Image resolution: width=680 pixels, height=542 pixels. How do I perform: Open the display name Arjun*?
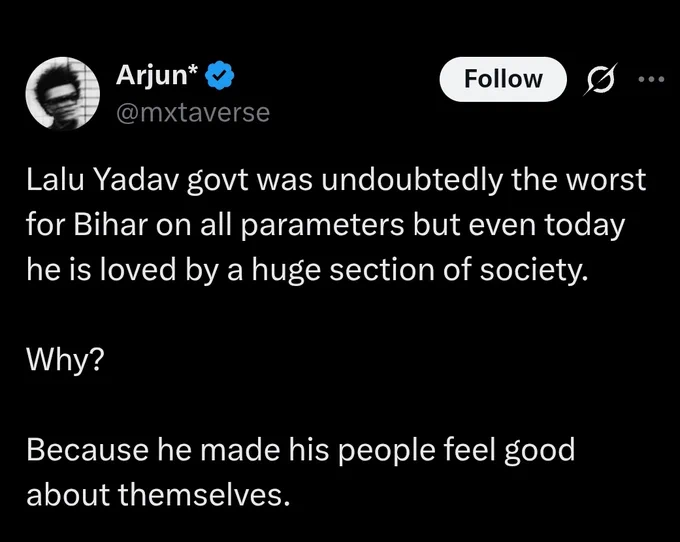coord(157,75)
